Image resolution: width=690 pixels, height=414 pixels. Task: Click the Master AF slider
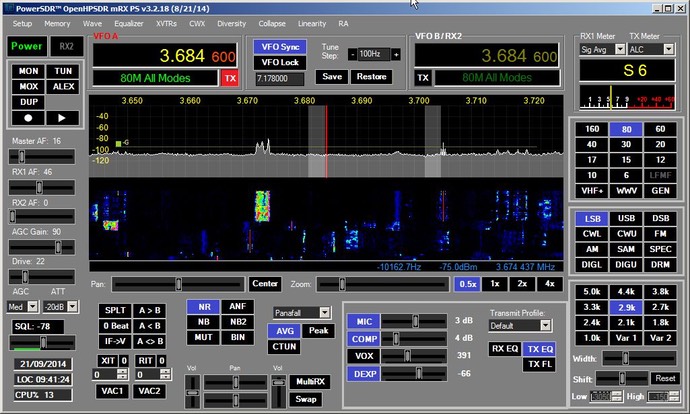42,156
